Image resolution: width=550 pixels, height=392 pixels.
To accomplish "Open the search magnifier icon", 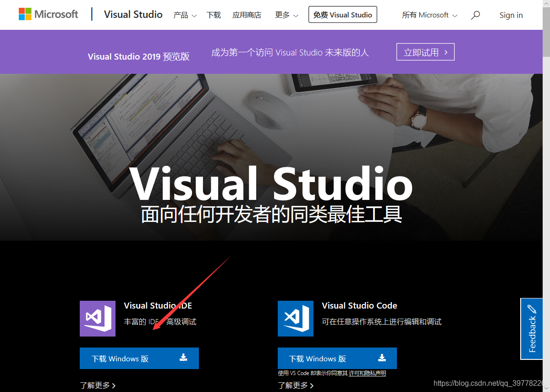I will click(x=476, y=15).
